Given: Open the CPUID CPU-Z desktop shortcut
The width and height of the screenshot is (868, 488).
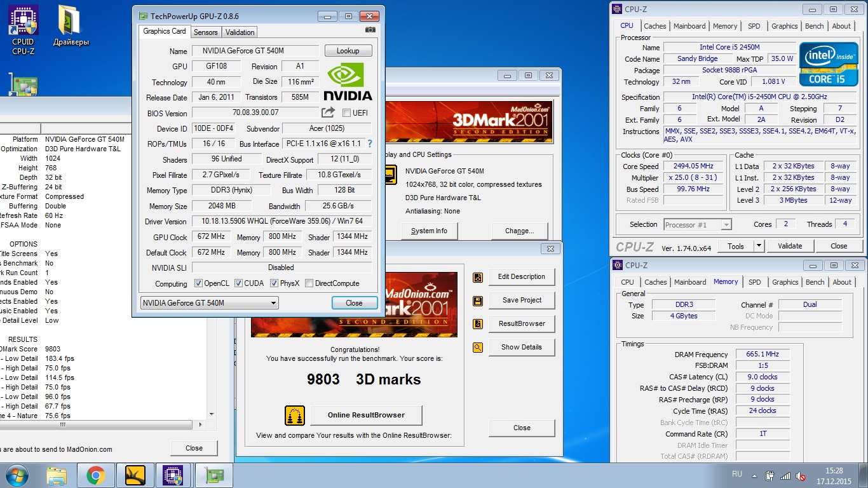Looking at the screenshot, I should [x=23, y=30].
